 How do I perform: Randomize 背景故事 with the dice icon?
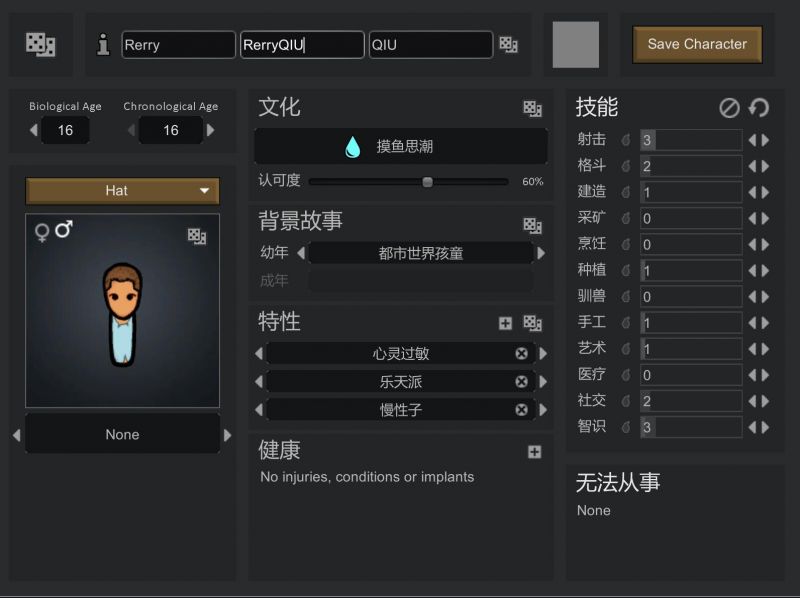530,225
